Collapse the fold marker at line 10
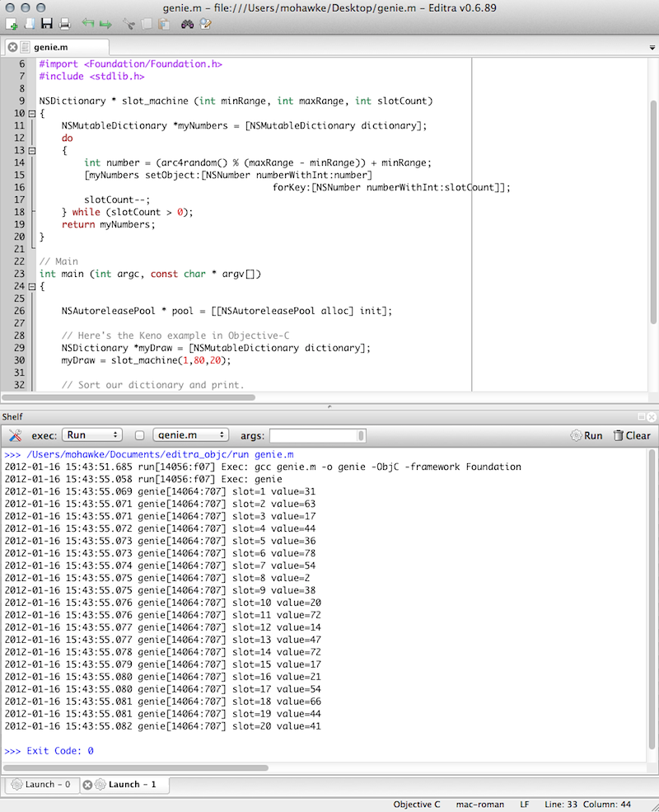Image resolution: width=659 pixels, height=812 pixels. click(x=31, y=114)
